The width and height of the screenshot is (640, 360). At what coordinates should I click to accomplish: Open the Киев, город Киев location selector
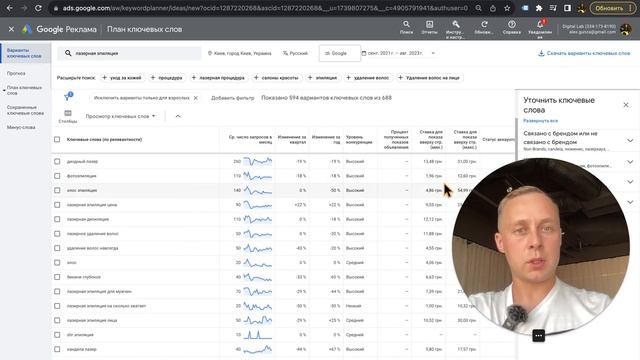(240, 53)
